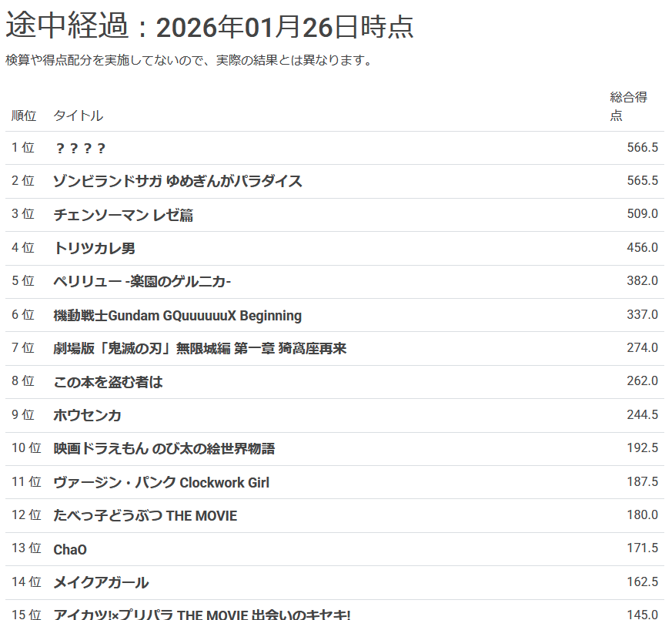Click the rank cell 2 位

pyautogui.click(x=23, y=180)
